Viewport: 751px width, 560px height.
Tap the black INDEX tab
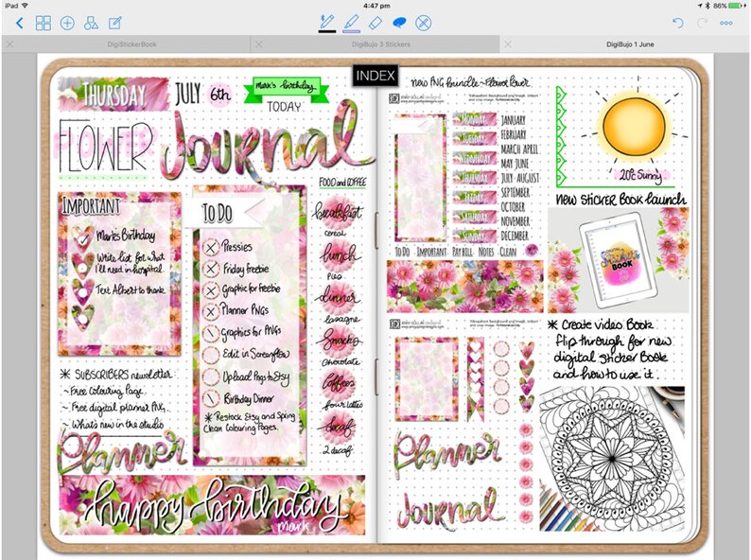pos(375,76)
